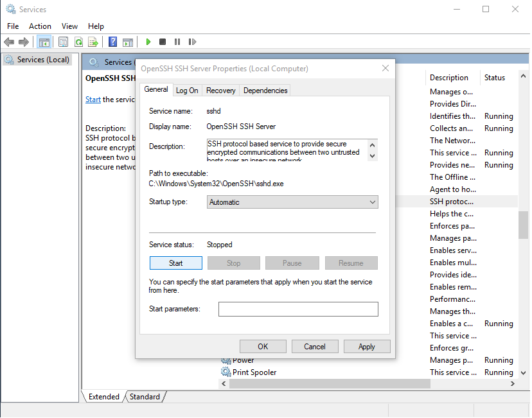This screenshot has height=418, width=532.
Task: Click the disabled Pause button
Action: click(292, 263)
